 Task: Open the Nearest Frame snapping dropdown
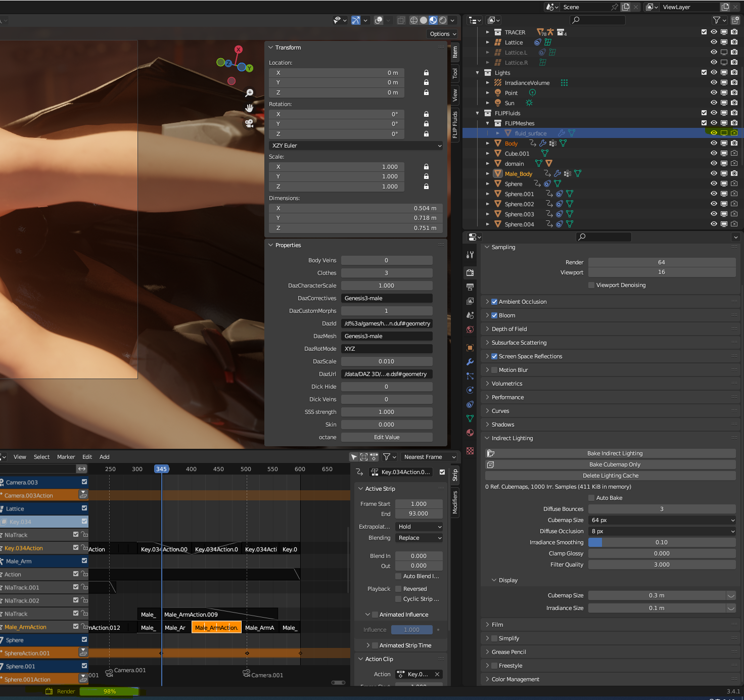(429, 457)
